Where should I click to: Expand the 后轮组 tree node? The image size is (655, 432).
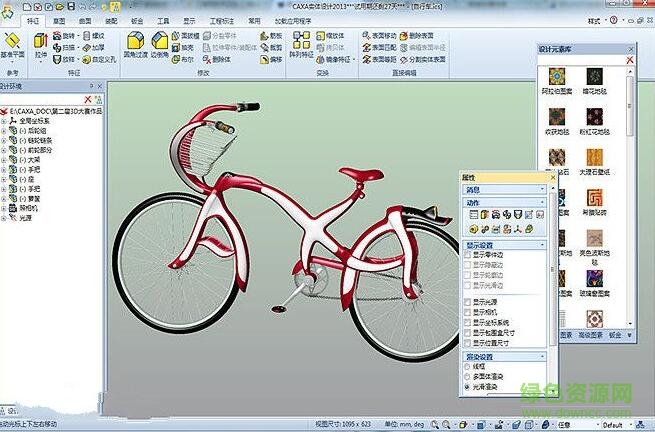pyautogui.click(x=5, y=130)
